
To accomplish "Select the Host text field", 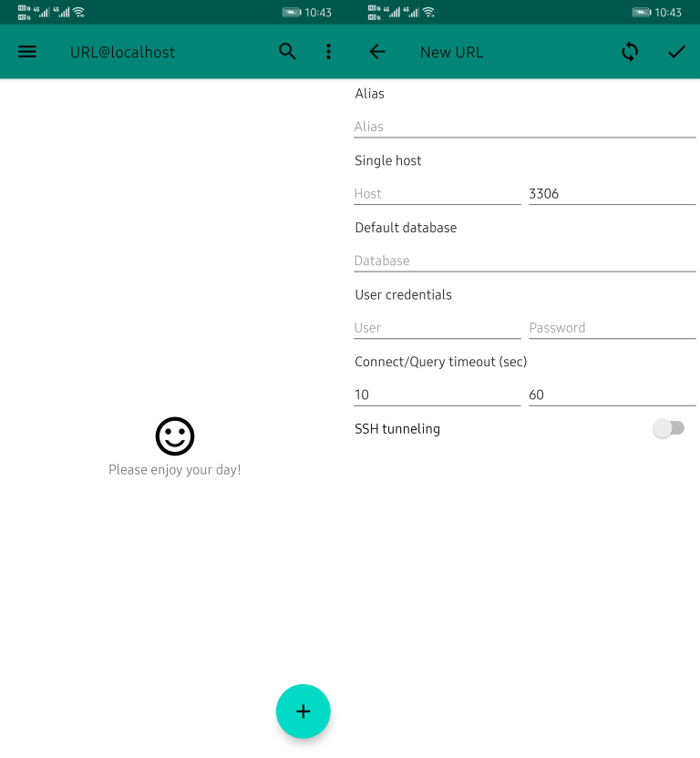I will (437, 194).
